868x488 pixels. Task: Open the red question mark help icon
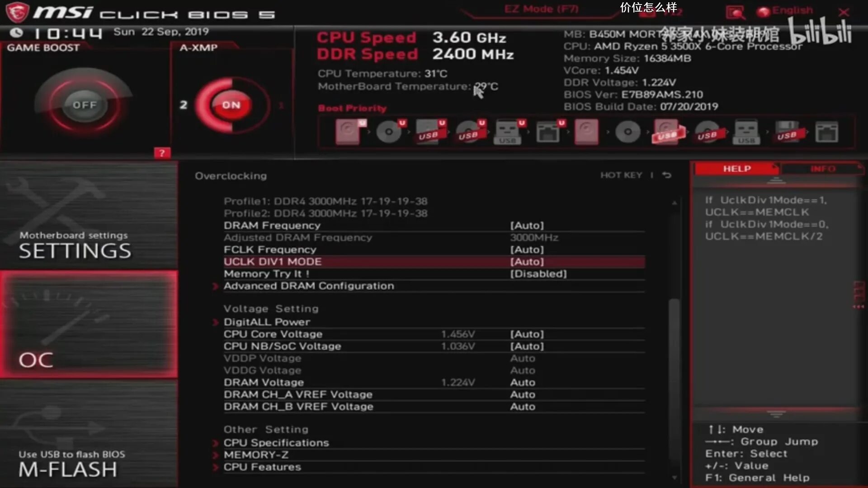click(162, 153)
